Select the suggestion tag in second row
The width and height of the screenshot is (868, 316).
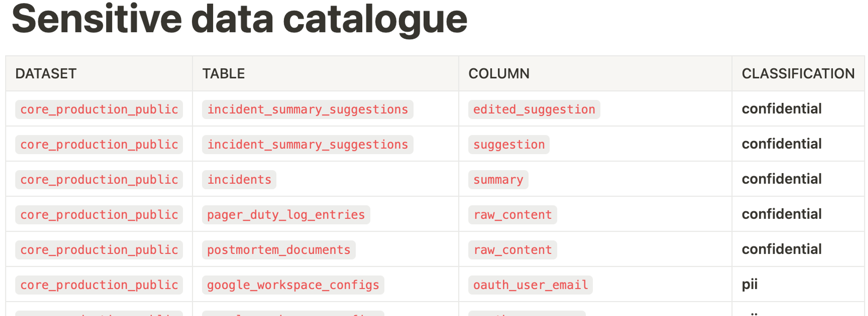[509, 145]
